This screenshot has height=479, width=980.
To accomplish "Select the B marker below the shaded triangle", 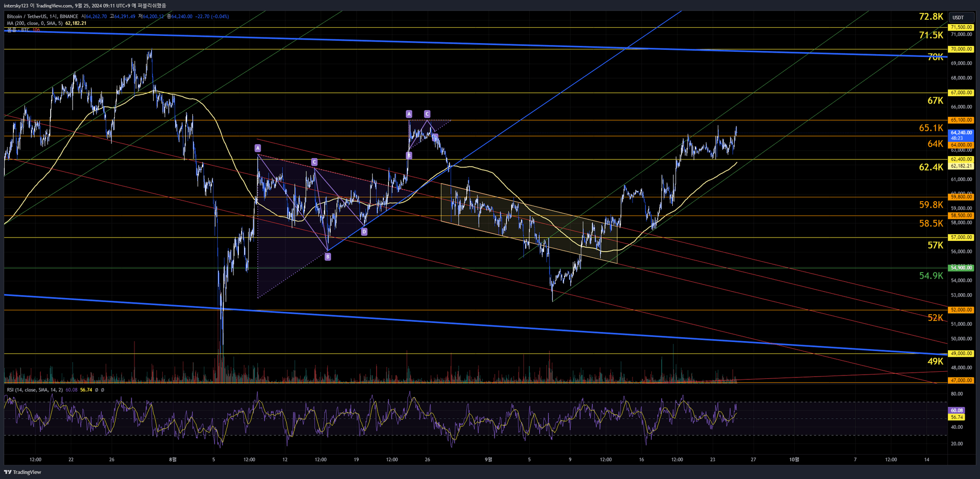I will pyautogui.click(x=328, y=257).
